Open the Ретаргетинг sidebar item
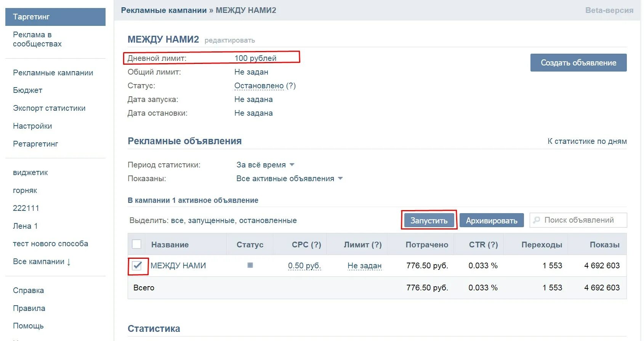Image resolution: width=644 pixels, height=341 pixels. (x=35, y=144)
